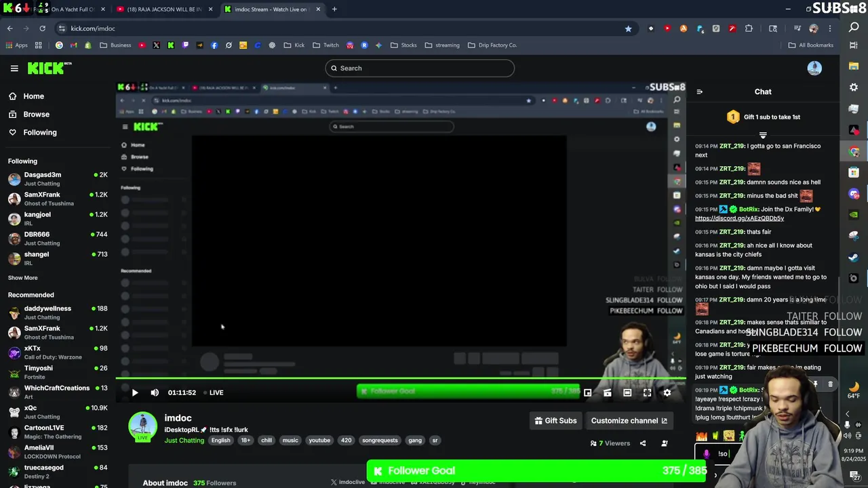The image size is (868, 488).
Task: Open the browser extensions puzzle icon
Action: point(749,28)
